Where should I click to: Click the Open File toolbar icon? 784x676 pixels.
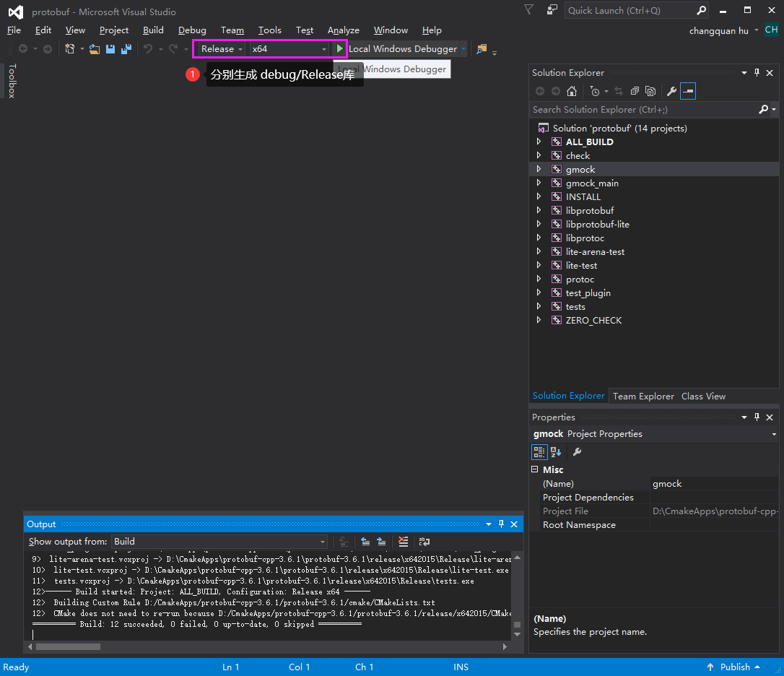(x=95, y=48)
